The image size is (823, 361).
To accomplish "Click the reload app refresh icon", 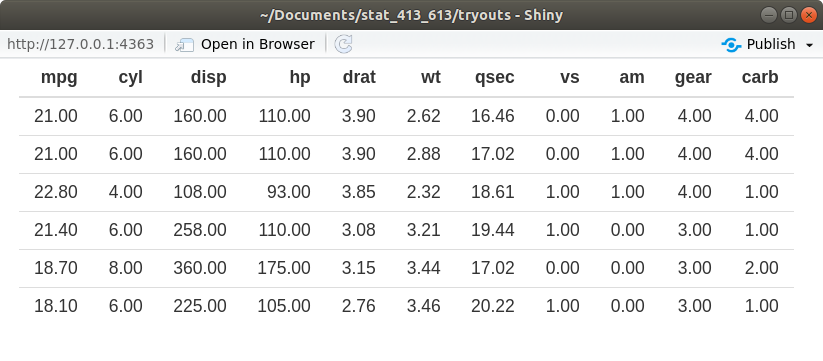I will coord(343,45).
